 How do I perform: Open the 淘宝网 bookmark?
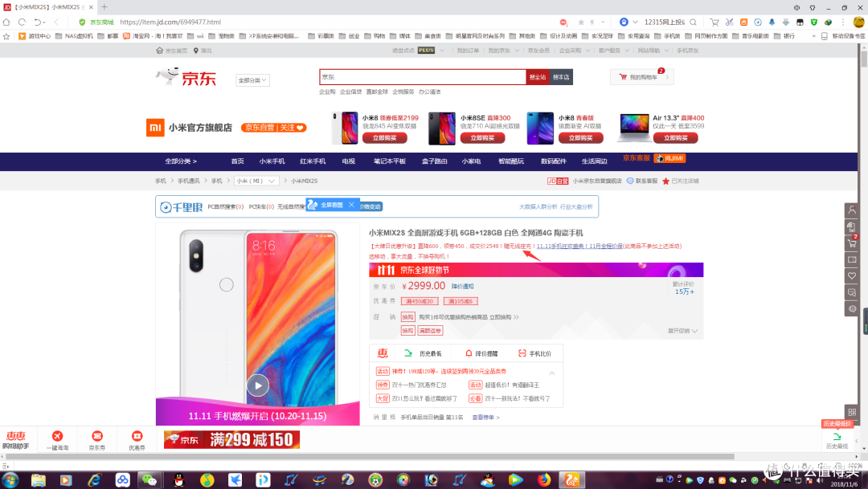pyautogui.click(x=153, y=36)
